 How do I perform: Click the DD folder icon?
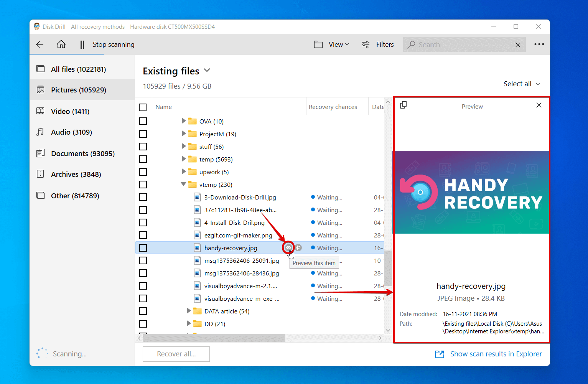tap(198, 324)
